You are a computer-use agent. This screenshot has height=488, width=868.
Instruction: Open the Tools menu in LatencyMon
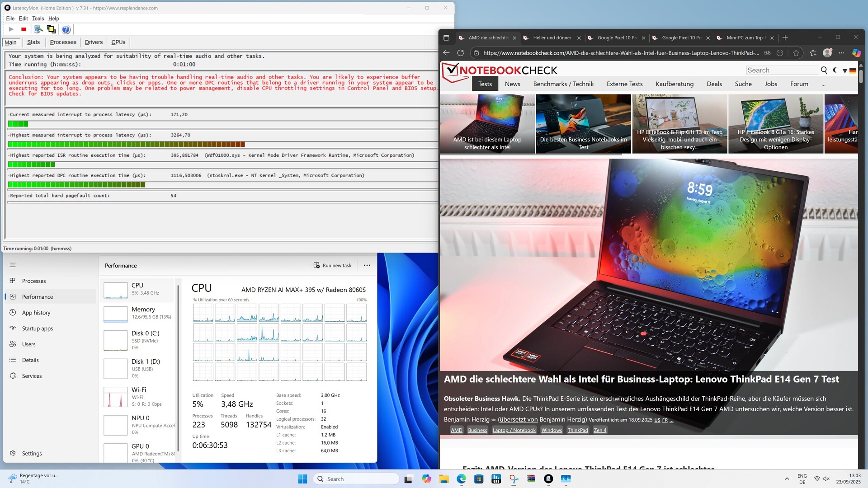coord(38,19)
